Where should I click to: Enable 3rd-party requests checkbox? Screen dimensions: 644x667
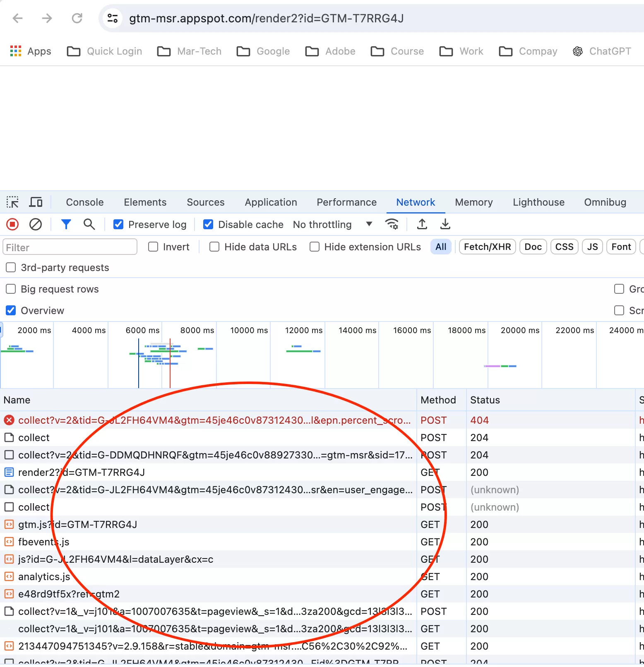11,268
